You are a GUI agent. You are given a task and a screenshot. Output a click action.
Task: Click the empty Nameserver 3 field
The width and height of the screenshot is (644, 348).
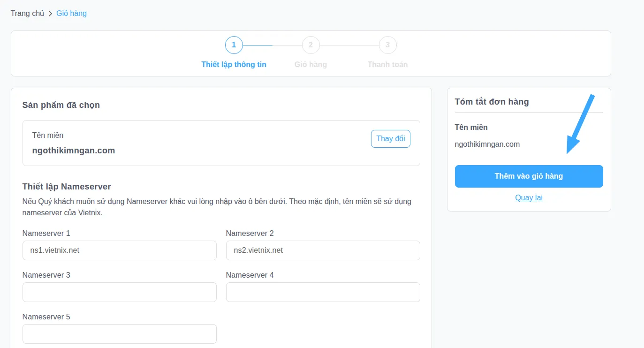tap(119, 292)
